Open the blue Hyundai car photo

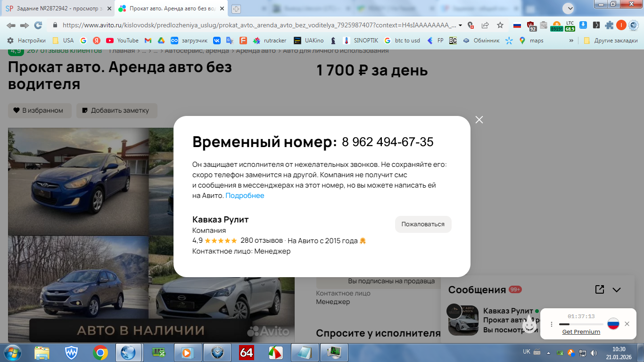click(78, 181)
